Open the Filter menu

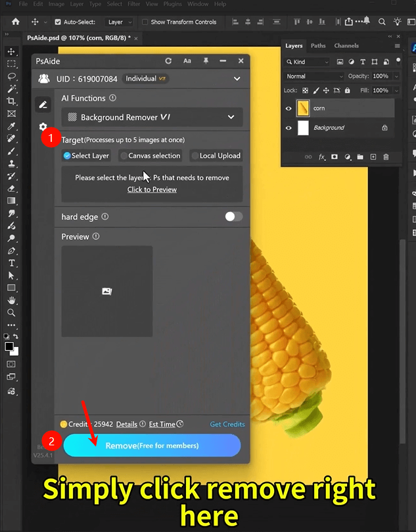pyautogui.click(x=134, y=4)
